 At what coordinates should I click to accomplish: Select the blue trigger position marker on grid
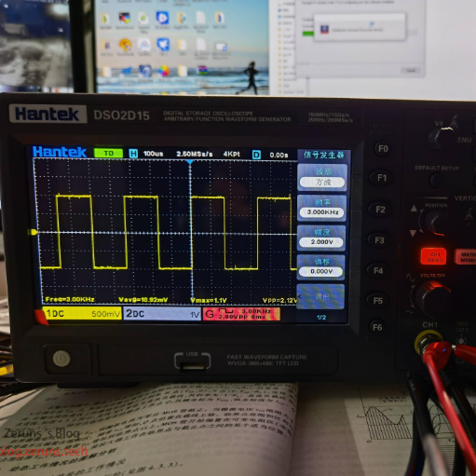190,162
